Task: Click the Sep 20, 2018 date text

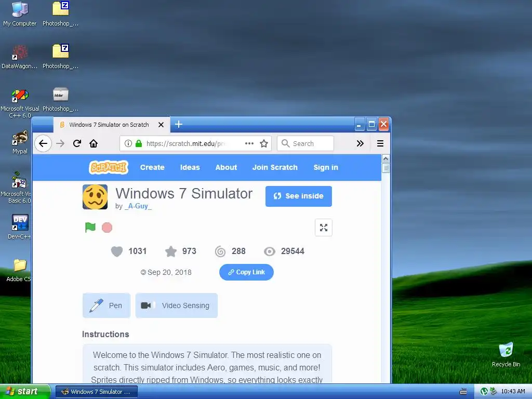Action: 170,272
